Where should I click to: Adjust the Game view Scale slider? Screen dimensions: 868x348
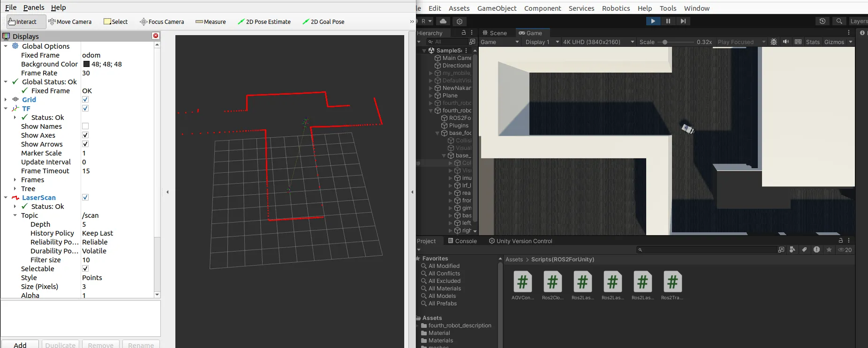[665, 42]
